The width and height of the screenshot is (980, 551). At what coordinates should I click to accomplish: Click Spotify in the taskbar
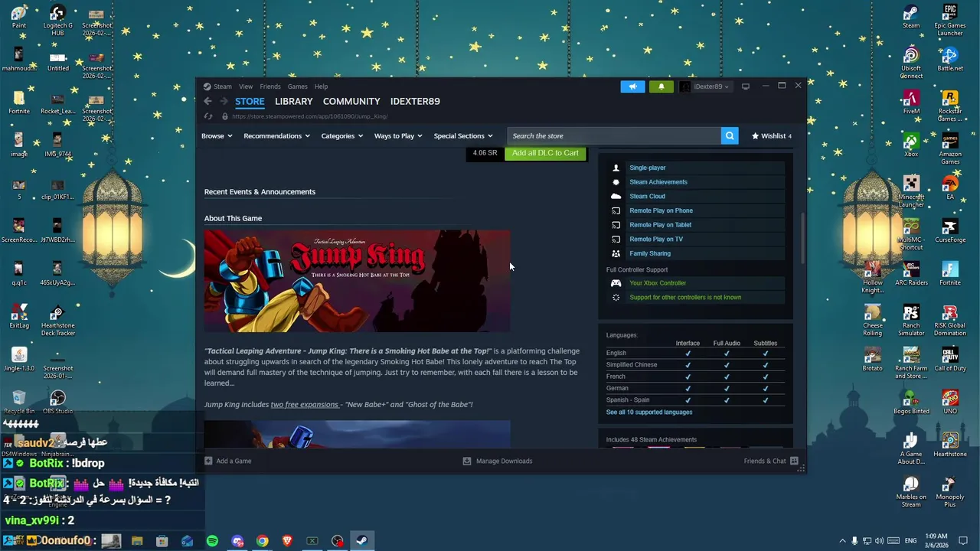(x=212, y=541)
